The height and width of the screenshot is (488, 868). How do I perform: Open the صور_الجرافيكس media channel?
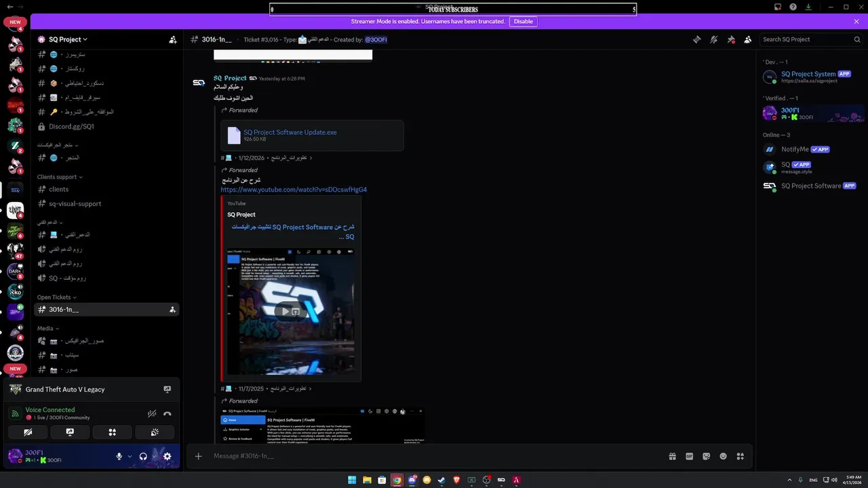(106, 340)
